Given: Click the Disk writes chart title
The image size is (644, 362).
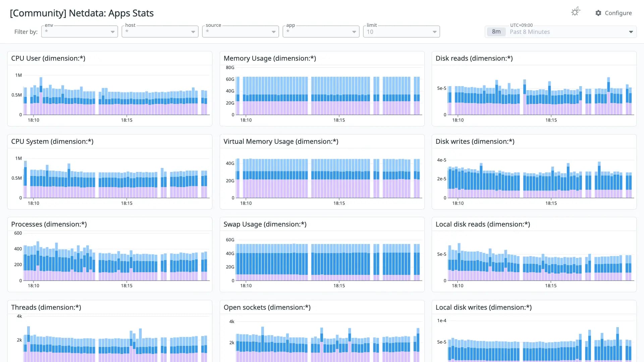Looking at the screenshot, I should coord(475,141).
